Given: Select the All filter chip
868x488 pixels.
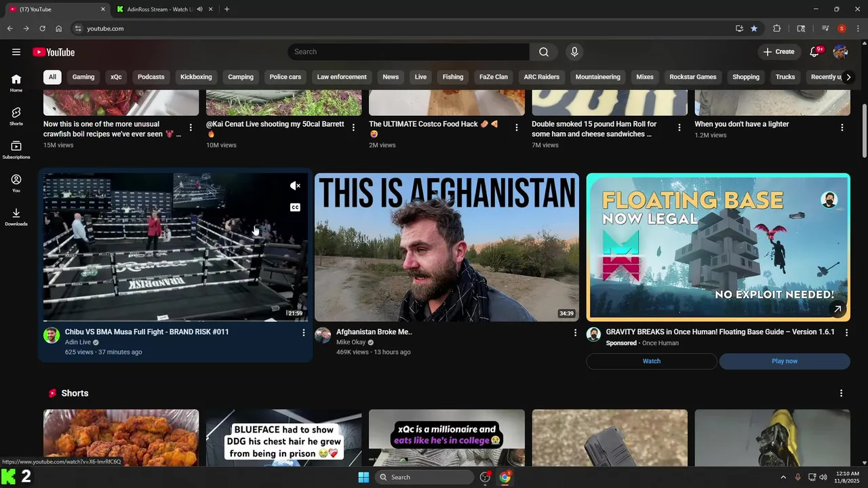Looking at the screenshot, I should [52, 77].
